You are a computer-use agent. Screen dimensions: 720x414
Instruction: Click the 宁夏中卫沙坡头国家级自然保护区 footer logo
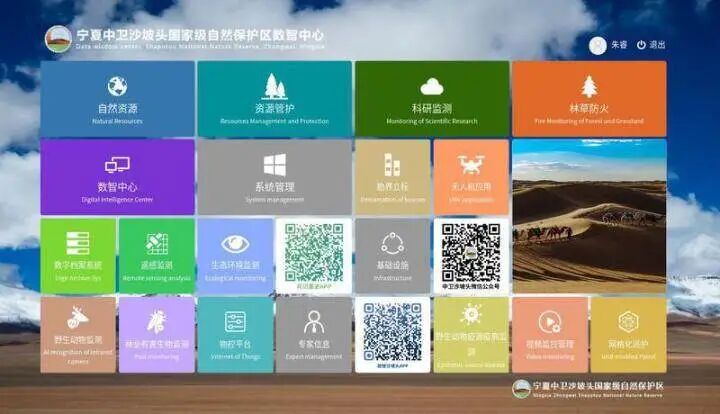point(588,389)
